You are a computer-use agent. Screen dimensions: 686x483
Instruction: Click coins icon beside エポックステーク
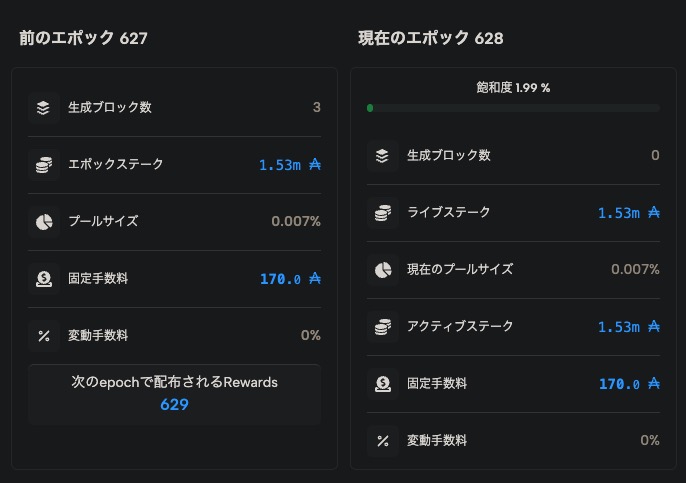click(43, 165)
